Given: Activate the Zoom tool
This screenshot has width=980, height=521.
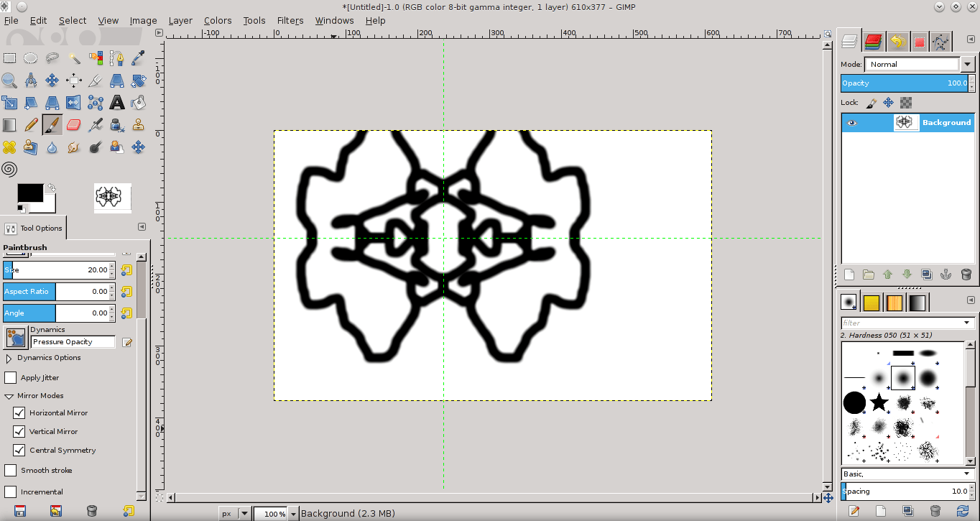Looking at the screenshot, I should (10, 80).
